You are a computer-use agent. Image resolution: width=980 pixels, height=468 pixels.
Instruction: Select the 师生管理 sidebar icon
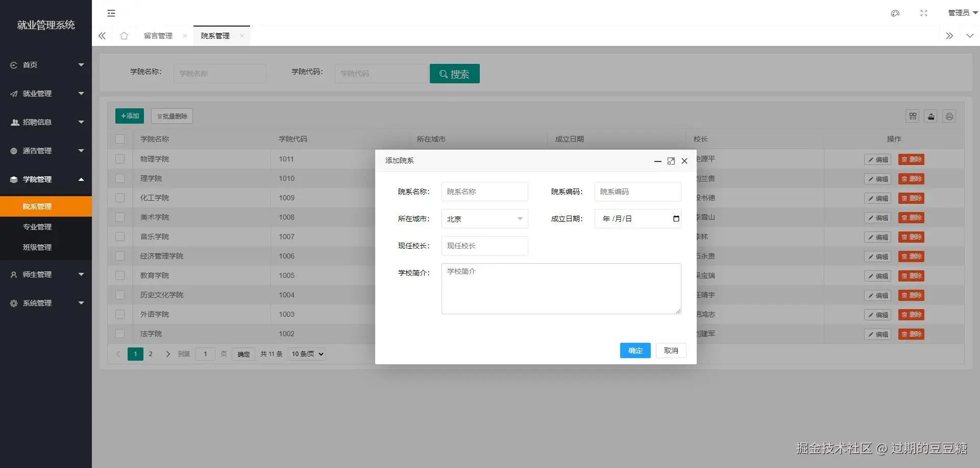click(13, 274)
